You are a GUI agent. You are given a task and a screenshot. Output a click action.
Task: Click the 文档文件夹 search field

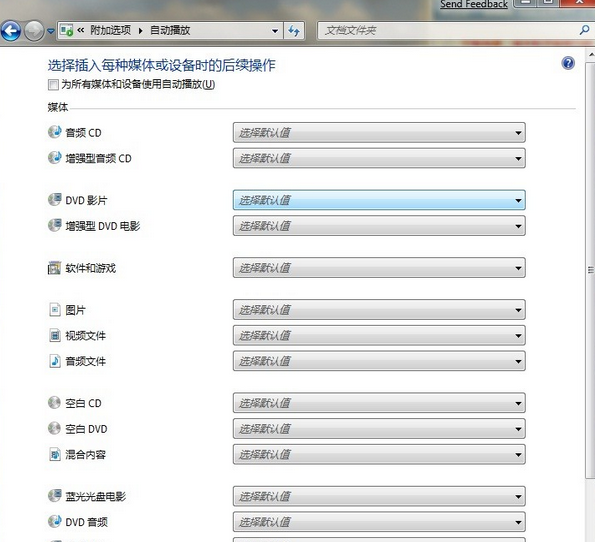tap(448, 30)
